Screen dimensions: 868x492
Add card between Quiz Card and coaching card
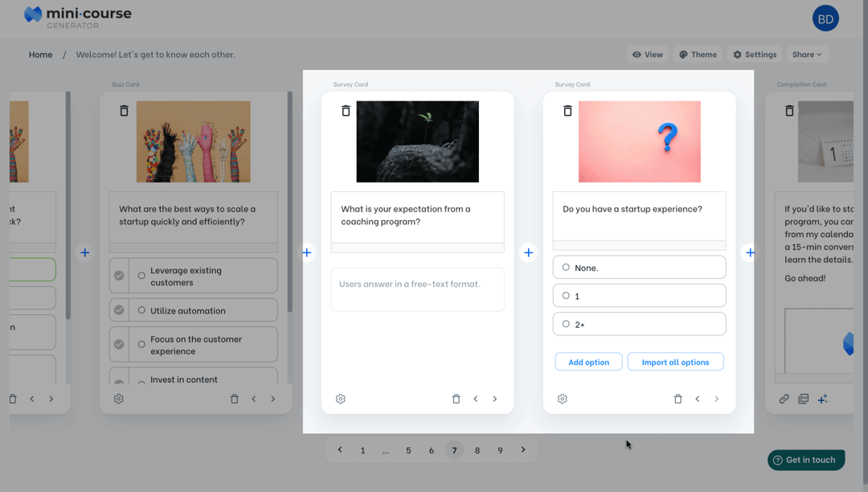pos(307,252)
